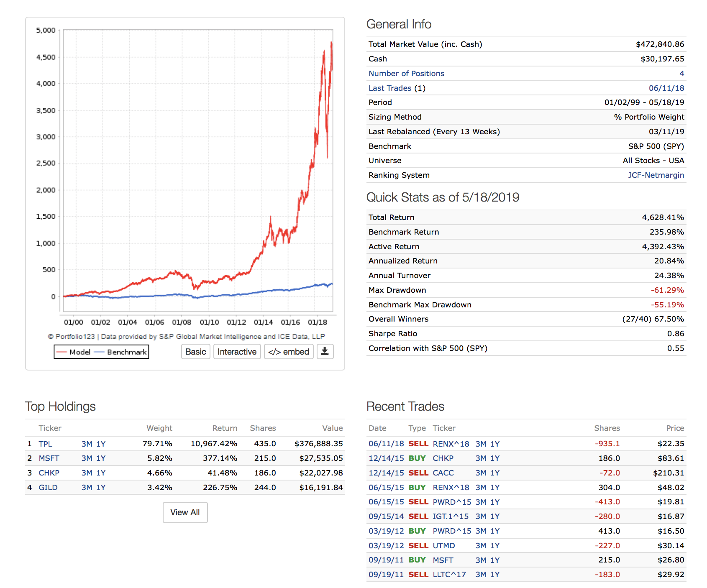
Task: Show 3M chart for LLTC^17 trade
Action: coord(481,575)
